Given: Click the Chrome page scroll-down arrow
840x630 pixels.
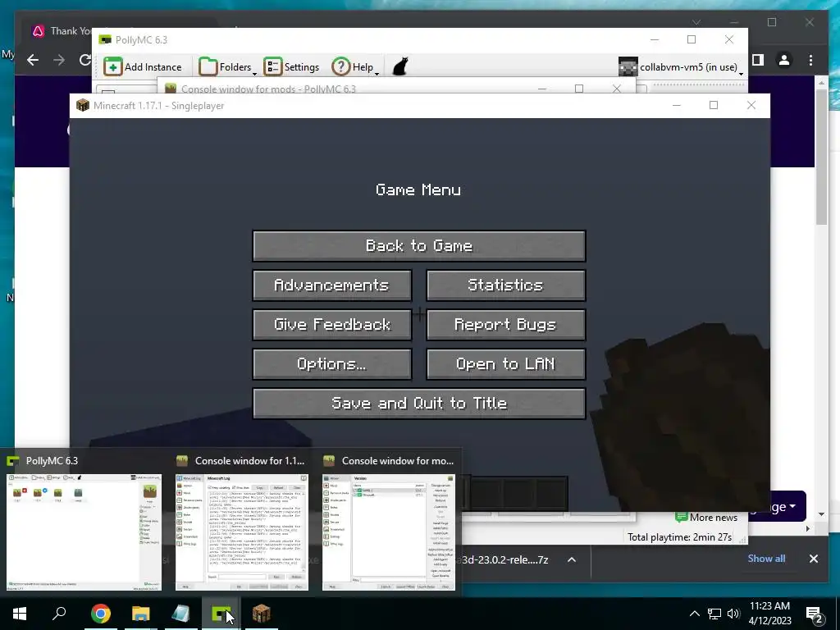Looking at the screenshot, I should [x=822, y=514].
